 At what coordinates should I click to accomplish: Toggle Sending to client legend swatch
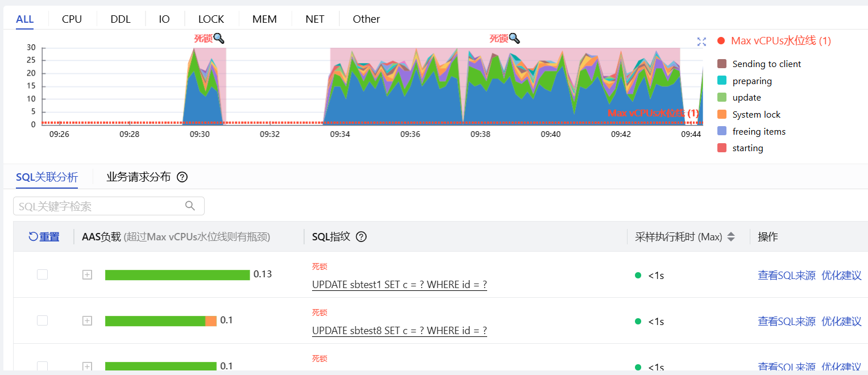(722, 64)
